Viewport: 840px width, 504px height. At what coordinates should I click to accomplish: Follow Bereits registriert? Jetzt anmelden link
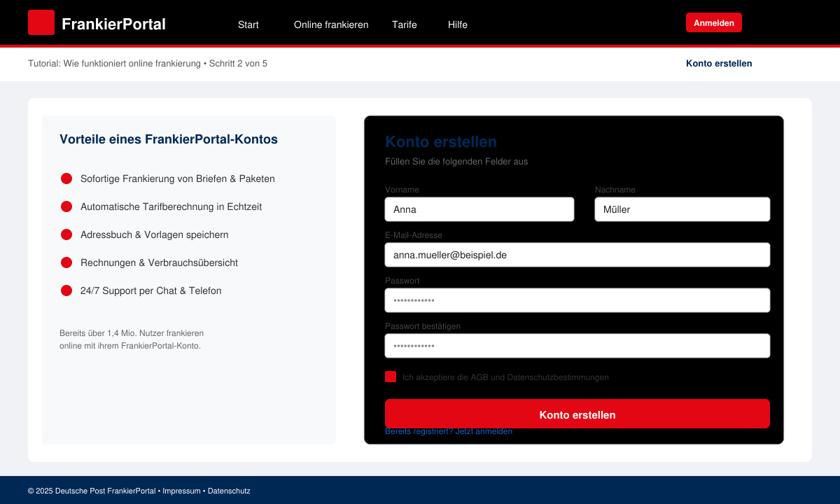pyautogui.click(x=449, y=431)
